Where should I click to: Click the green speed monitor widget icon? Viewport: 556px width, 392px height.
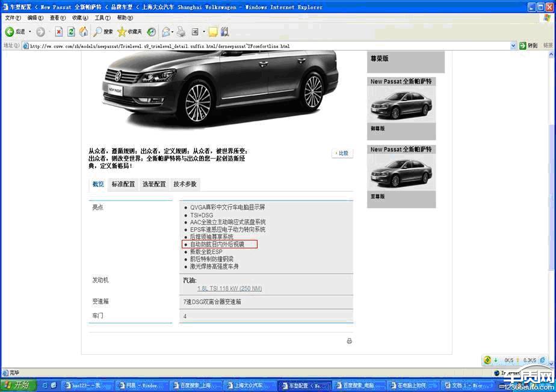(487, 360)
